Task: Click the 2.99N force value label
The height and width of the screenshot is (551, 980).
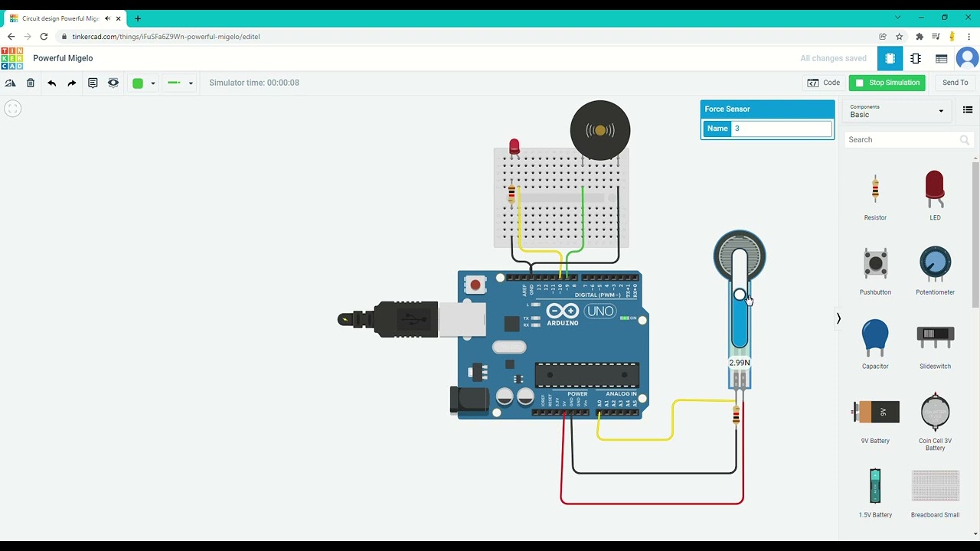Action: [x=740, y=363]
